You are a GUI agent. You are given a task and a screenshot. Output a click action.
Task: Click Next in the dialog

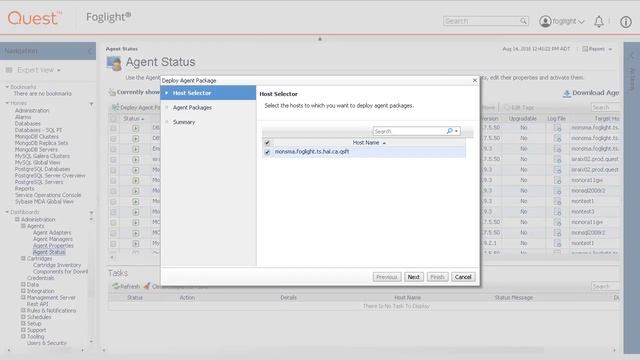[413, 277]
